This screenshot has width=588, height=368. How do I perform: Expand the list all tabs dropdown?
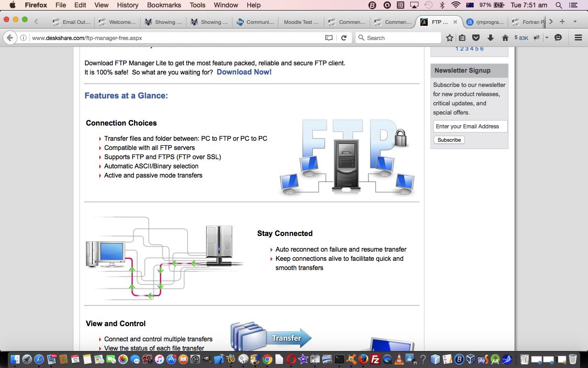(574, 22)
